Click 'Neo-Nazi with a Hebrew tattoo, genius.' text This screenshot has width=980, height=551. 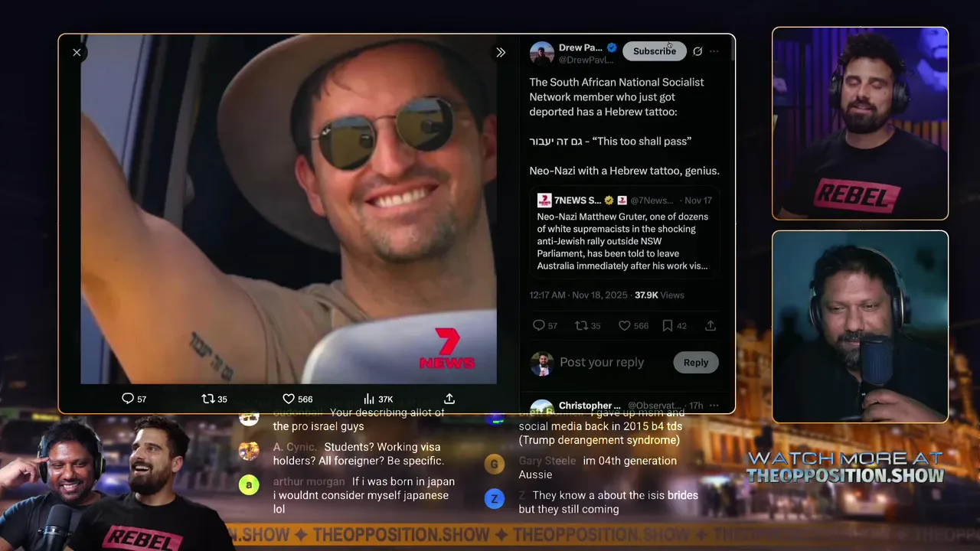coord(625,171)
